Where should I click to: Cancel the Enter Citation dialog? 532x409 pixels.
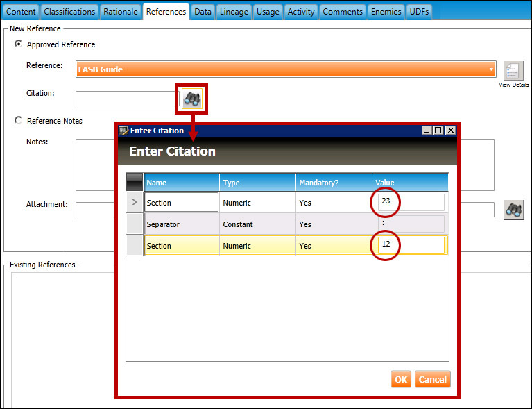click(432, 380)
